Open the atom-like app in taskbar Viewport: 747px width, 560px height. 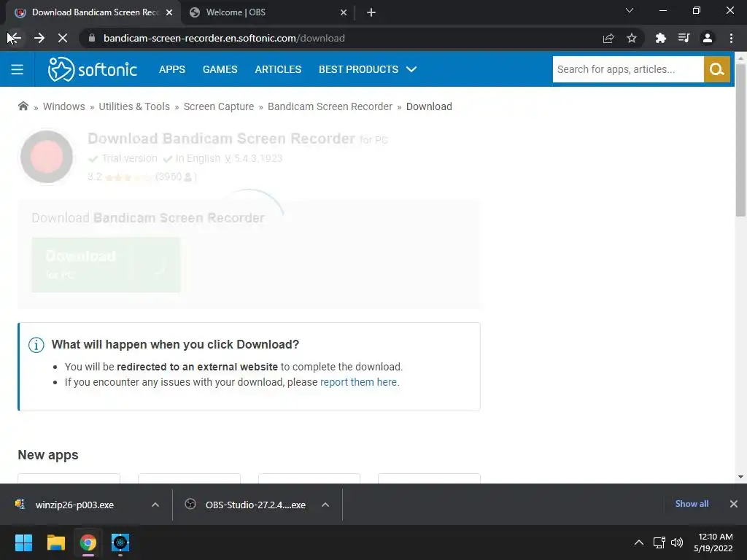tap(120, 542)
